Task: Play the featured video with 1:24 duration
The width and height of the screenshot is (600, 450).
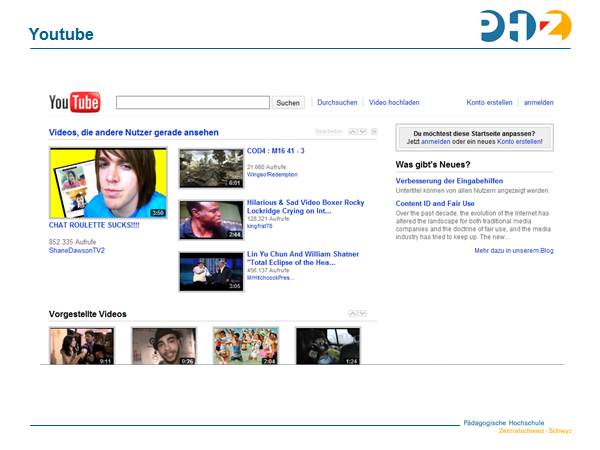Action: click(x=328, y=346)
